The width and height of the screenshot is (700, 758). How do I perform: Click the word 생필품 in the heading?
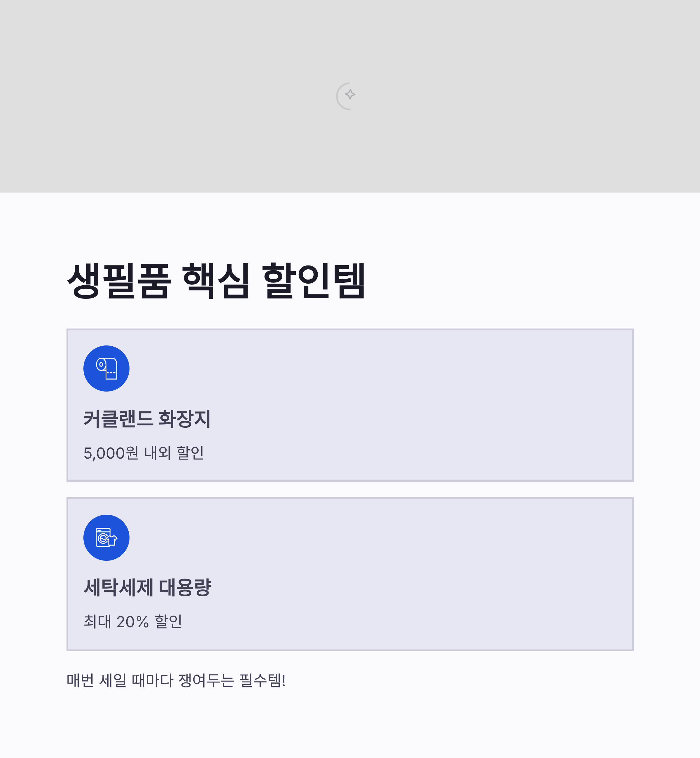(x=119, y=280)
